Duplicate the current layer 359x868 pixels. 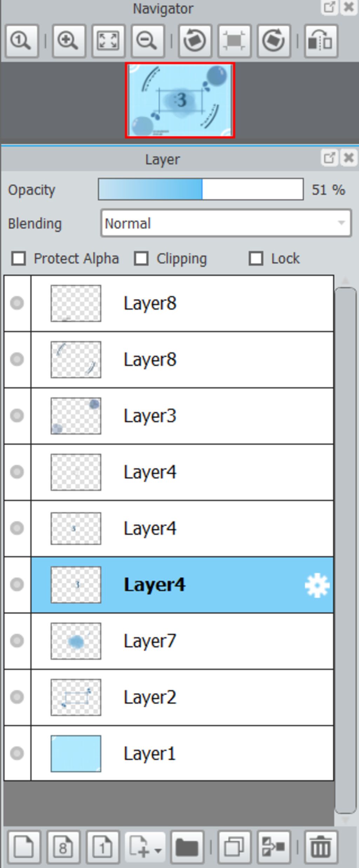(234, 847)
